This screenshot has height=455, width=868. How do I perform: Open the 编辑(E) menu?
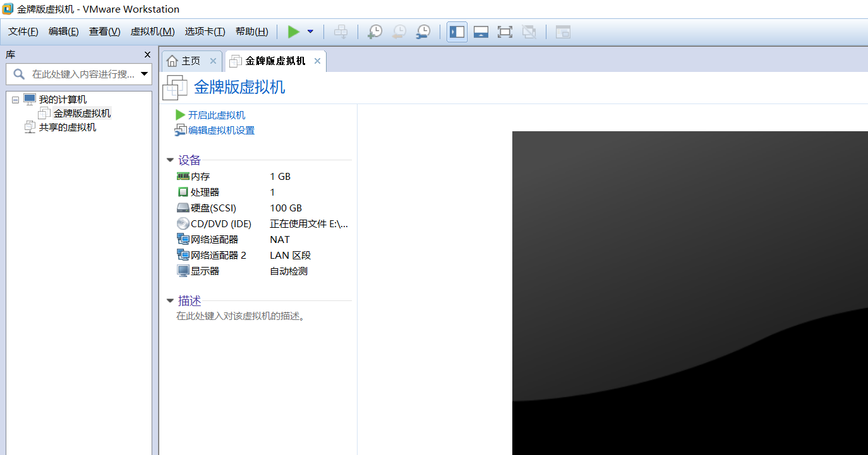coord(64,32)
